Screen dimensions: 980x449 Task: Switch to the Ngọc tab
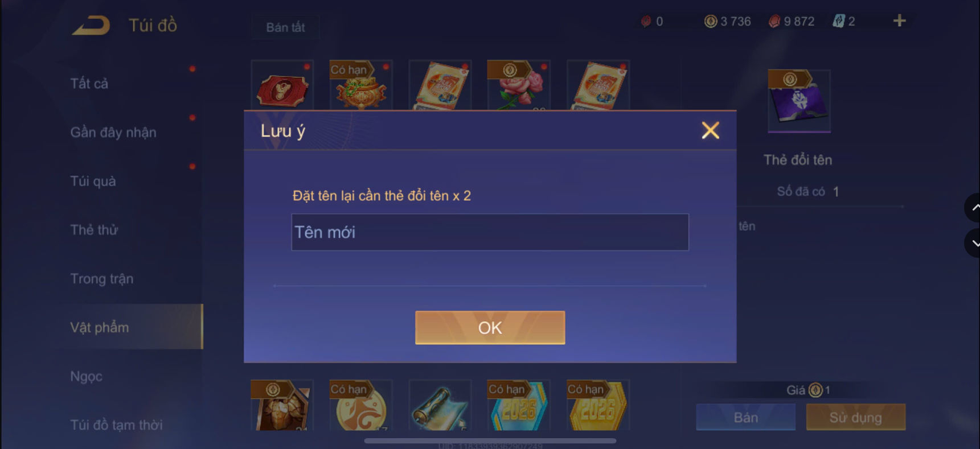87,376
